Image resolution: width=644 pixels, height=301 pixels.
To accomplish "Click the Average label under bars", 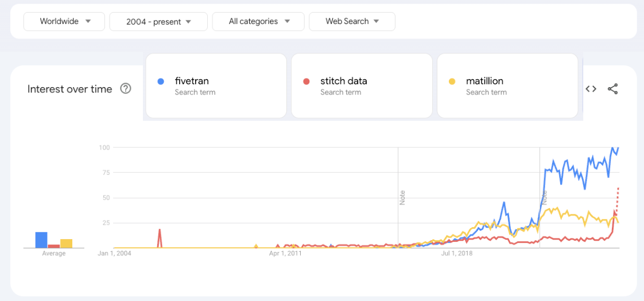I will coord(54,254).
